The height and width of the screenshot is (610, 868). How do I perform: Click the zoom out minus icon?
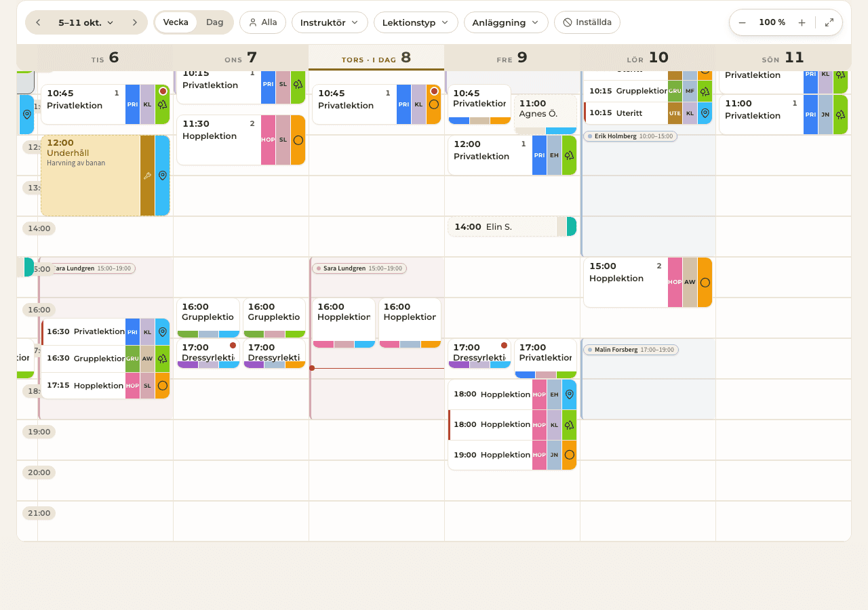click(x=742, y=22)
